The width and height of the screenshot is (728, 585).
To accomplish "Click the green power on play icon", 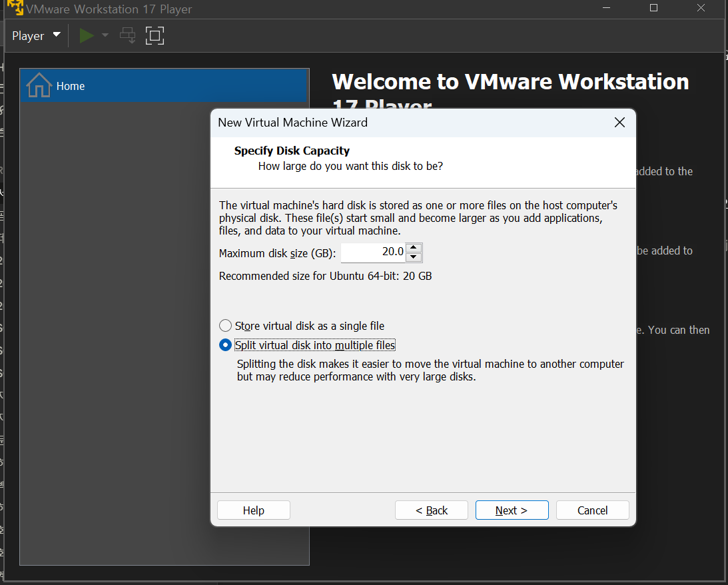I will 87,36.
